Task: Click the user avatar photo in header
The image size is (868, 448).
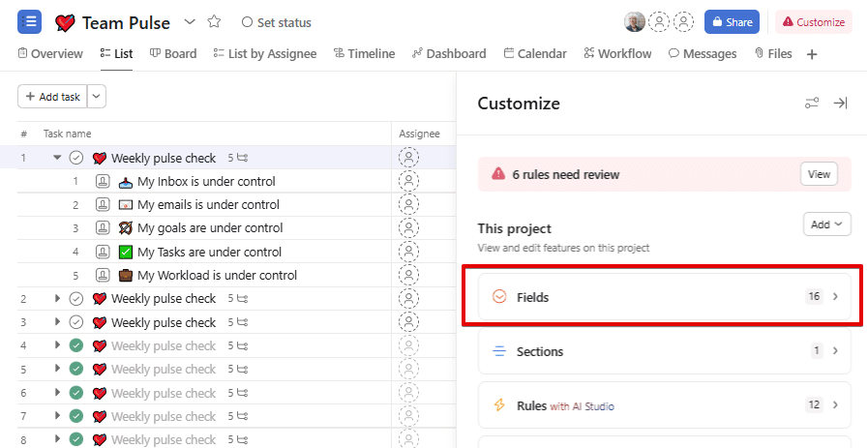Action: (635, 22)
